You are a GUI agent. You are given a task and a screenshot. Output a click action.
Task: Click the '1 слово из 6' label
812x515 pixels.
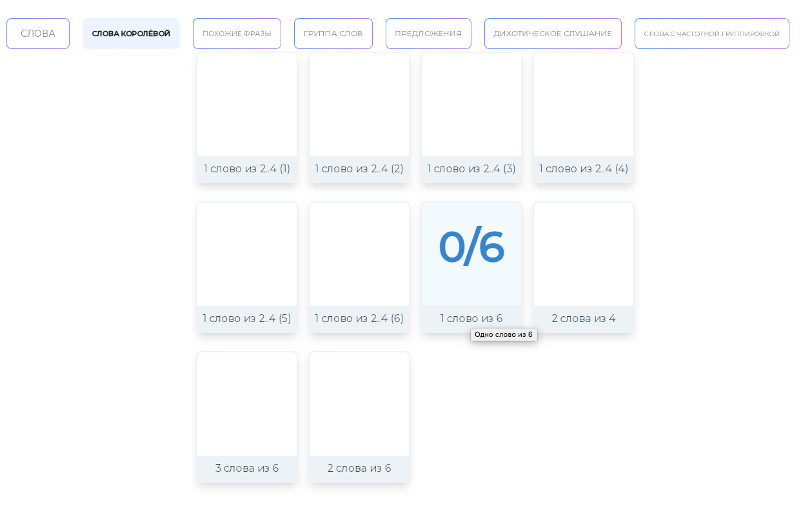pos(471,318)
